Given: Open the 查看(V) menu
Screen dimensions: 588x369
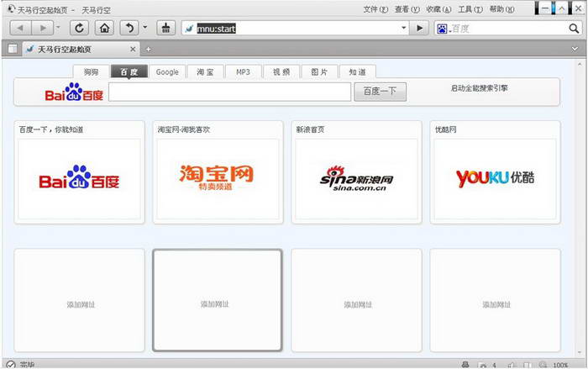Looking at the screenshot, I should click(407, 9).
